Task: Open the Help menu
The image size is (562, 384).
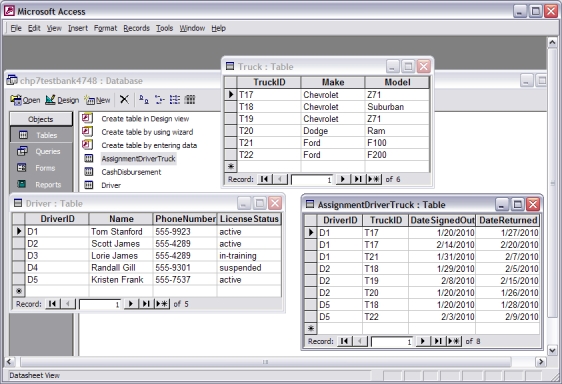Action: 218,28
